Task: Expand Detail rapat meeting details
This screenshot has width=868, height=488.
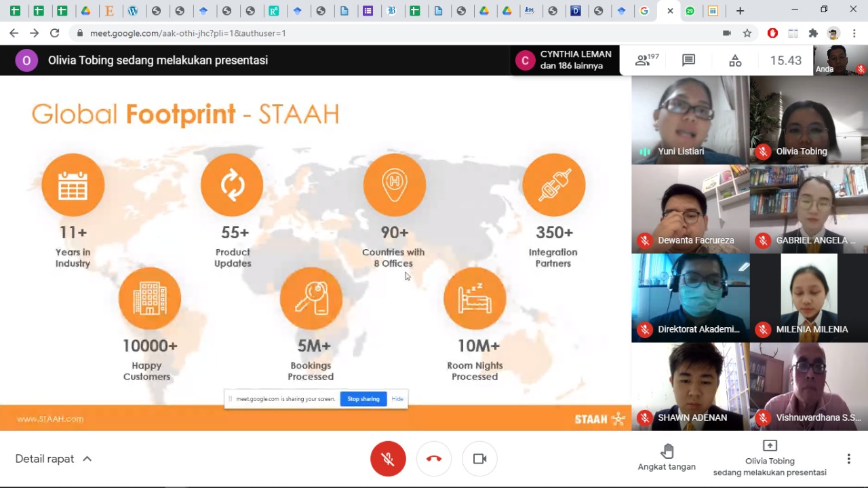Action: (53, 459)
